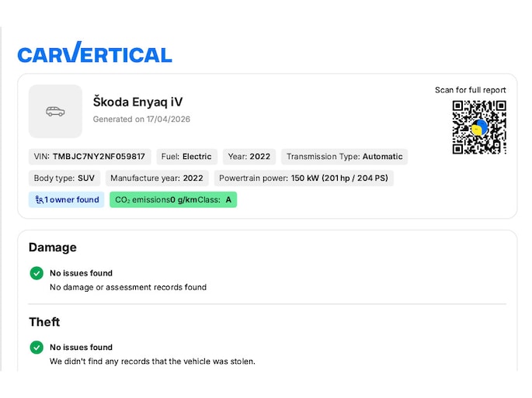Select the Manufacture year: 2022 chip

pyautogui.click(x=157, y=178)
